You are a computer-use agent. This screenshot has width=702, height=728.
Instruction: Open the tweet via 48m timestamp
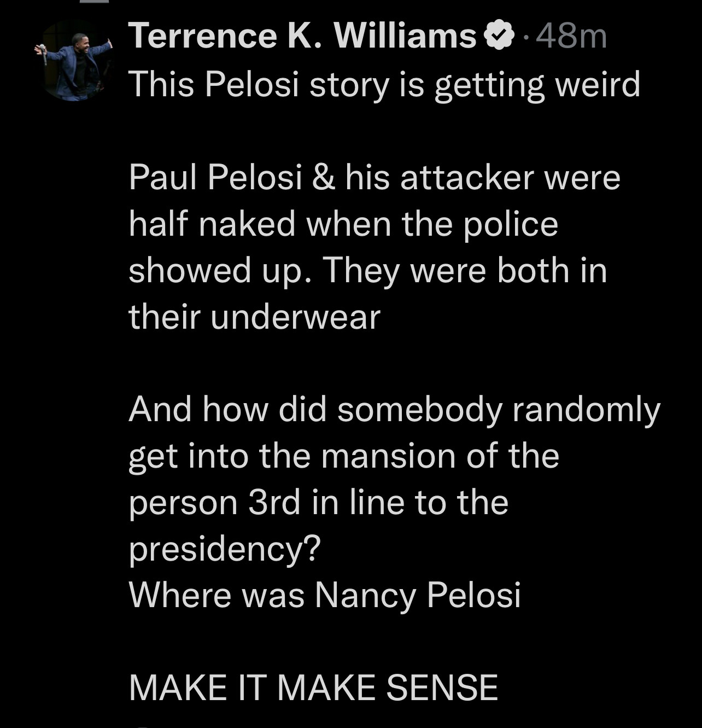(x=571, y=36)
